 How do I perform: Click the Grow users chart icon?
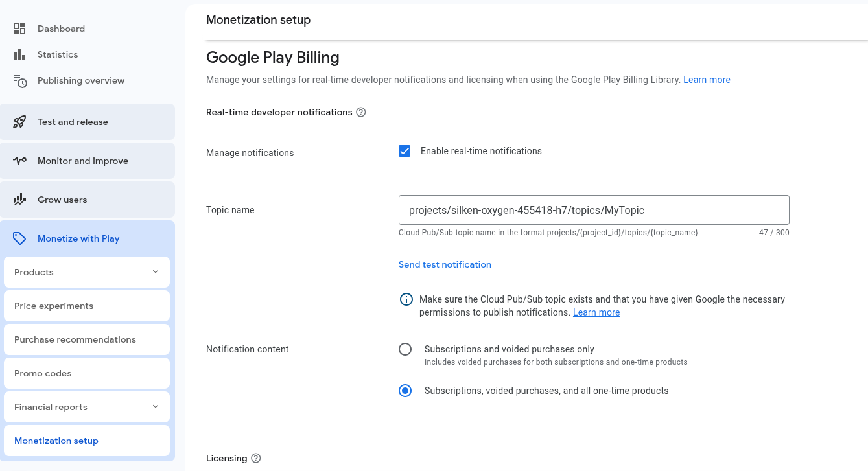(19, 200)
